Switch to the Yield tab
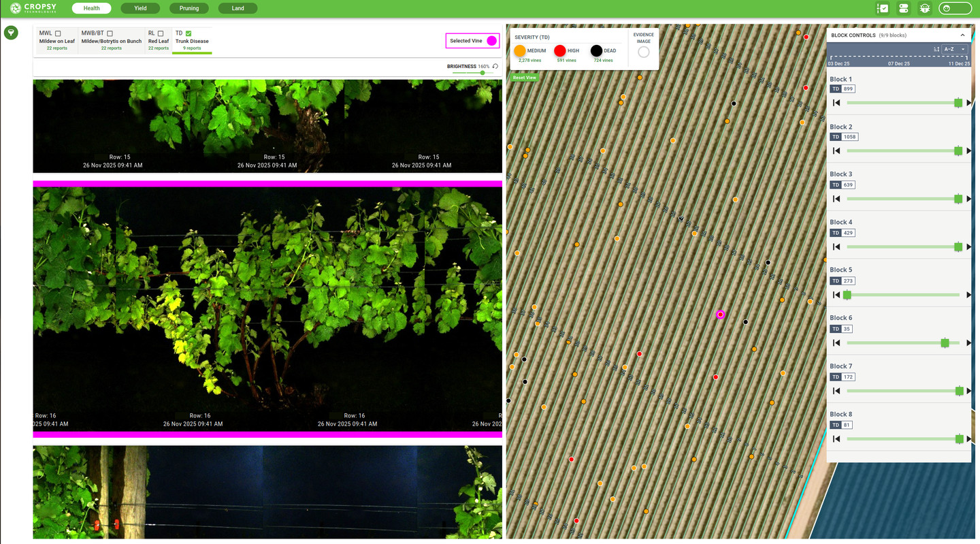This screenshot has width=980, height=544. coord(140,8)
